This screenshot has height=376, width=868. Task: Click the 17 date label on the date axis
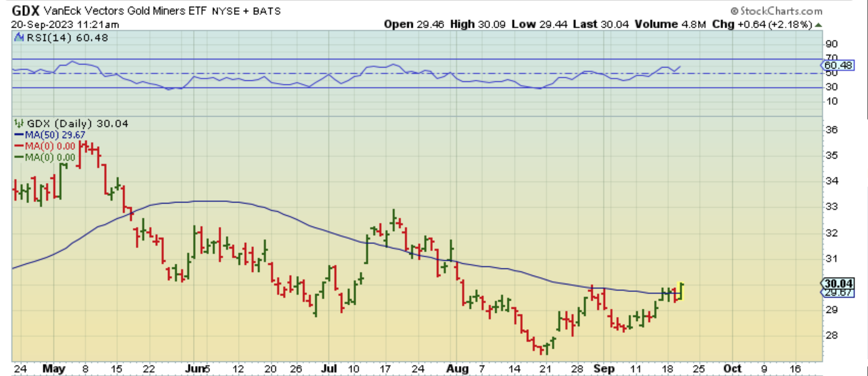pos(385,369)
